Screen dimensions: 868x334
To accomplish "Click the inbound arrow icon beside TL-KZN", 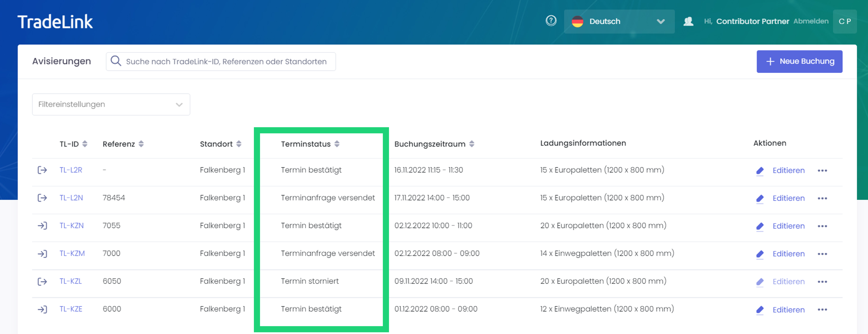I will coord(42,226).
